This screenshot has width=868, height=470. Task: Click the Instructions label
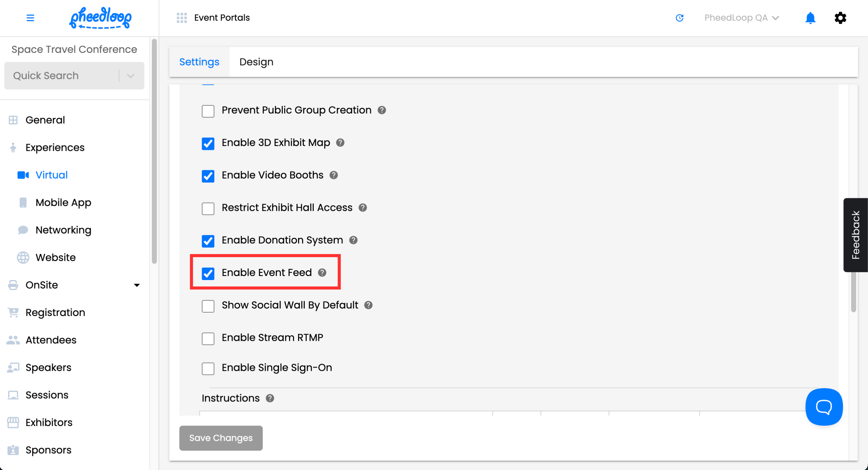click(x=230, y=398)
